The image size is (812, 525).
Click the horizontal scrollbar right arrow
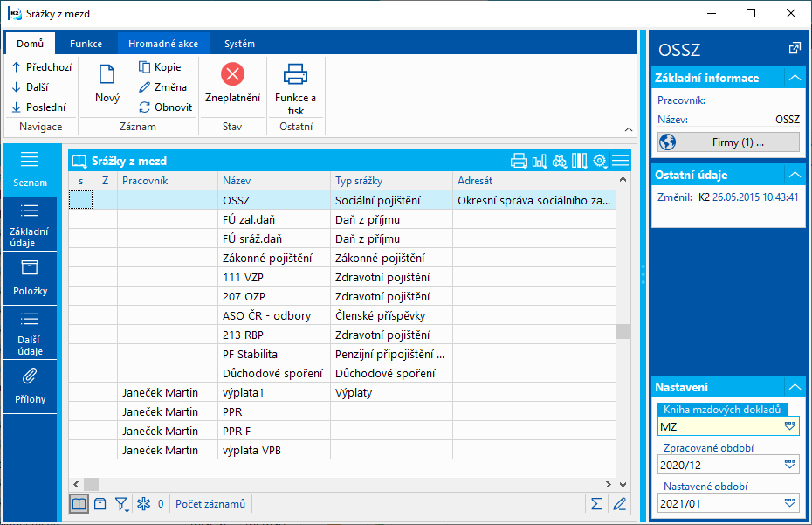pyautogui.click(x=608, y=485)
